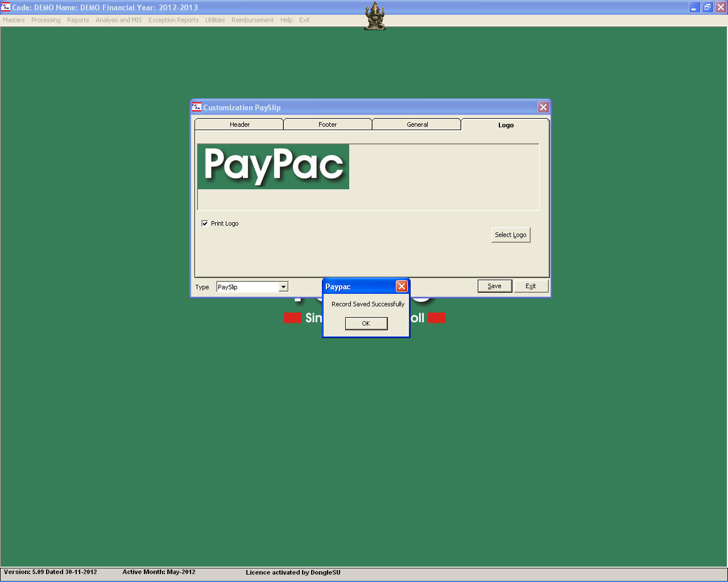Click the Customization PaySlip title bar icon
The image size is (728, 582).
(197, 107)
